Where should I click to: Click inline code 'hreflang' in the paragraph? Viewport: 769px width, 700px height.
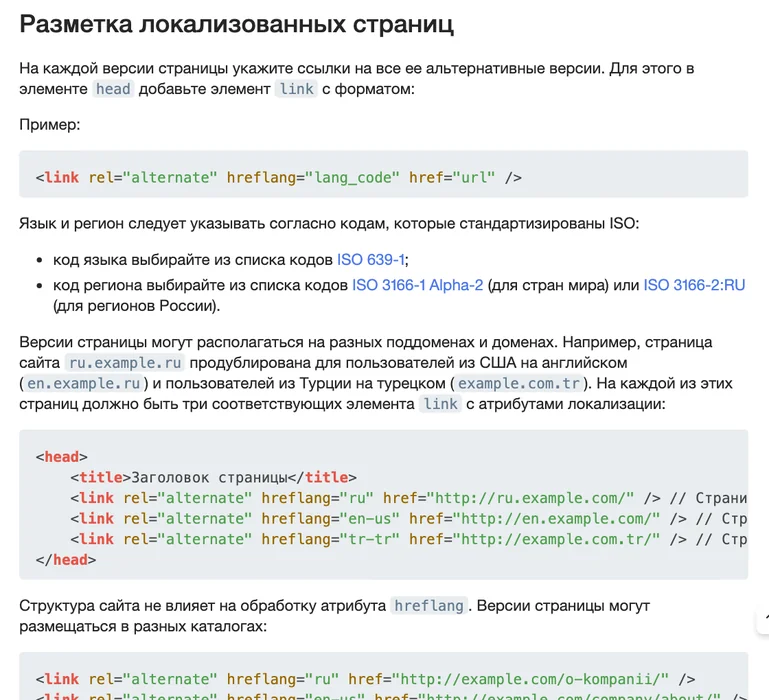(429, 606)
